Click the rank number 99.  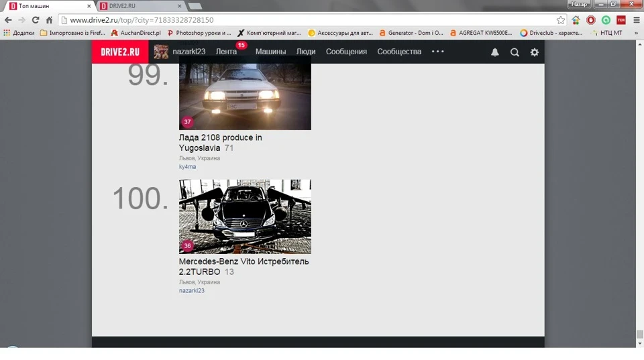coord(148,75)
